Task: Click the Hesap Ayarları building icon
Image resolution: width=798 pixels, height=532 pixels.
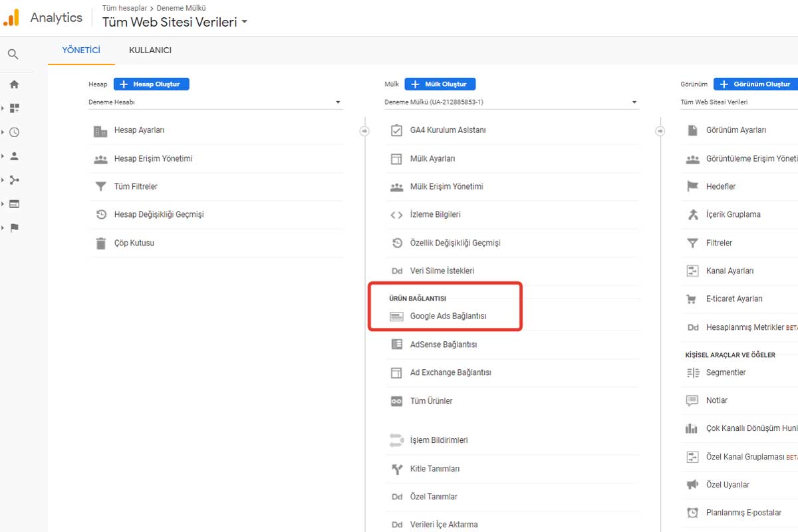Action: coord(100,131)
